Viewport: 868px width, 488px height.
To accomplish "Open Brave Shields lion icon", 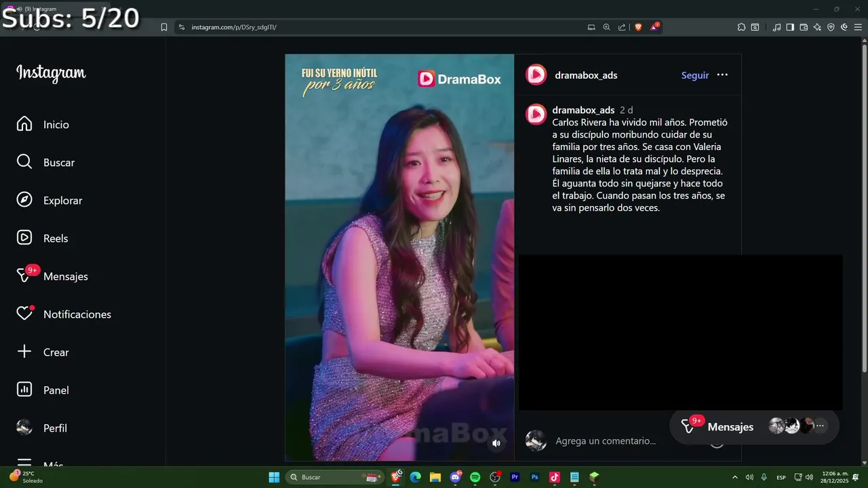I will 638,27.
